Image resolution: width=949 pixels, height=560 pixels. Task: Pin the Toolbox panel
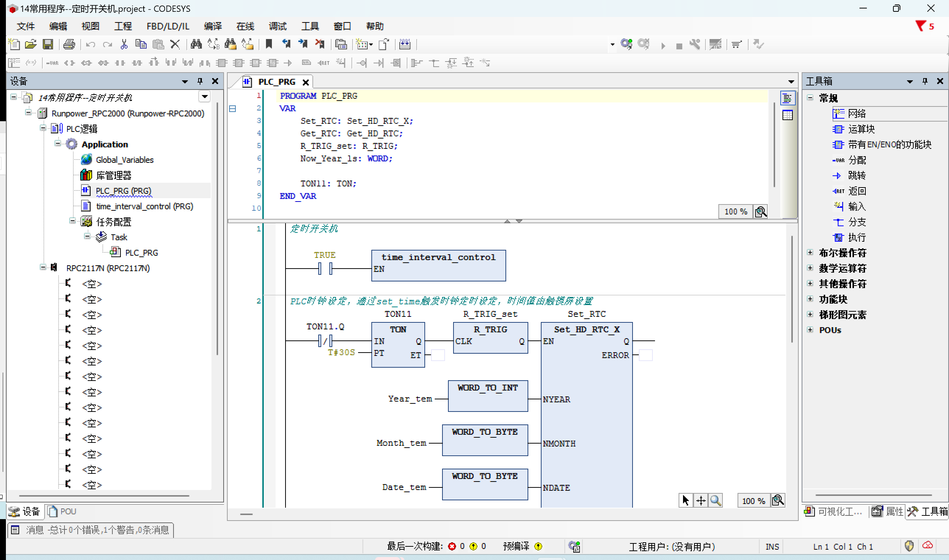tap(925, 81)
